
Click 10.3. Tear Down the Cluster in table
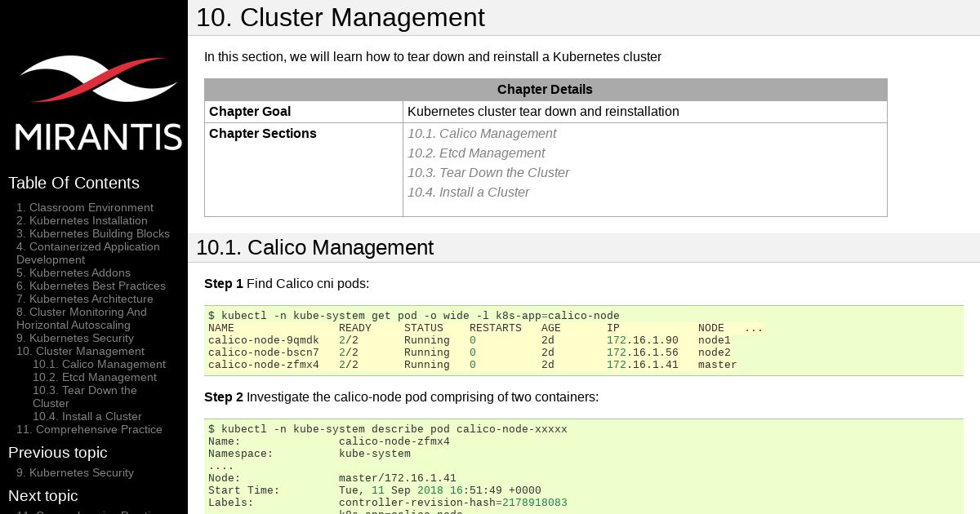tap(488, 173)
